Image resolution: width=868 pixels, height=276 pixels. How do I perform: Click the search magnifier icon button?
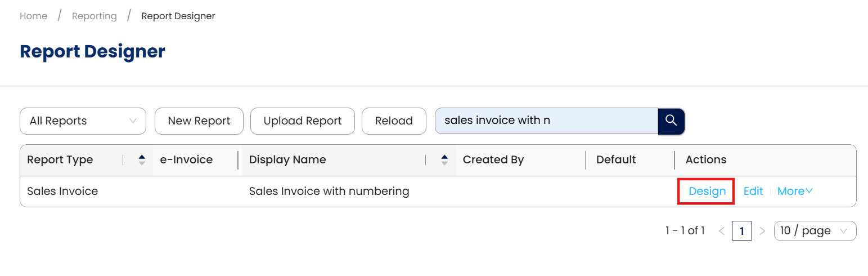(x=671, y=121)
